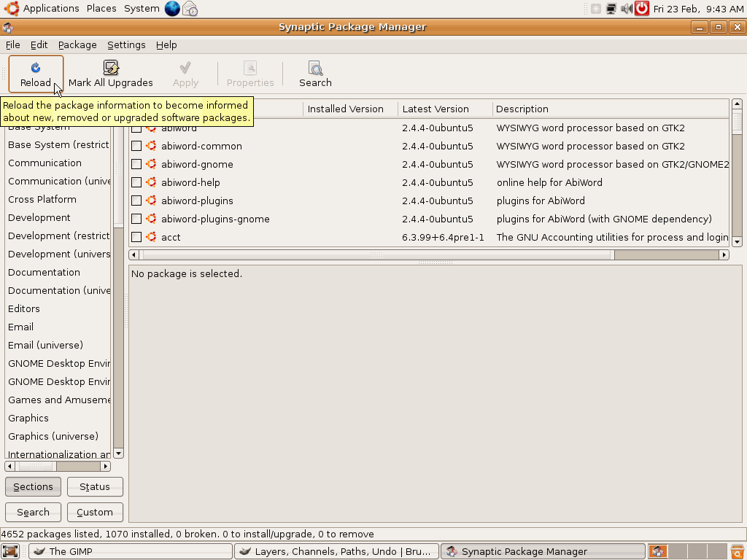Click package list scroll-down arrow
The width and height of the screenshot is (747, 560).
[x=737, y=242]
